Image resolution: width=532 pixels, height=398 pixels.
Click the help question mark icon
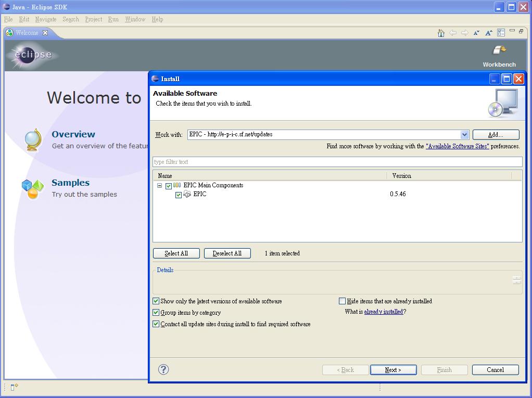pyautogui.click(x=163, y=369)
